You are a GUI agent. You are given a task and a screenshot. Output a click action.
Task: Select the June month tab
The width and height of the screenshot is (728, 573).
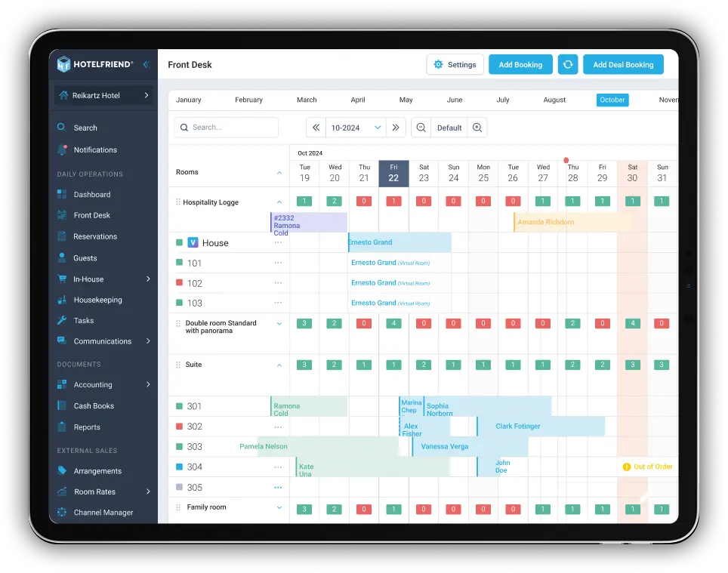point(455,100)
